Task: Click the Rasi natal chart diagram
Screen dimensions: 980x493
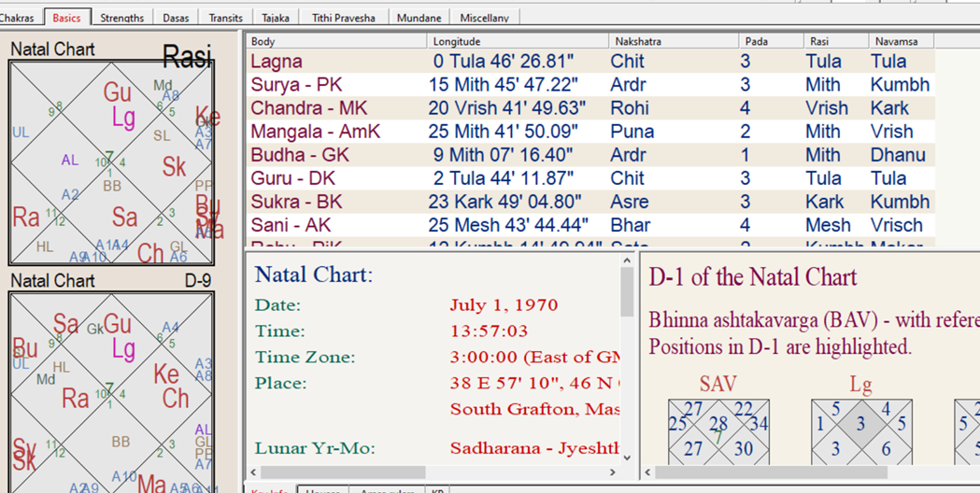Action: click(x=111, y=162)
